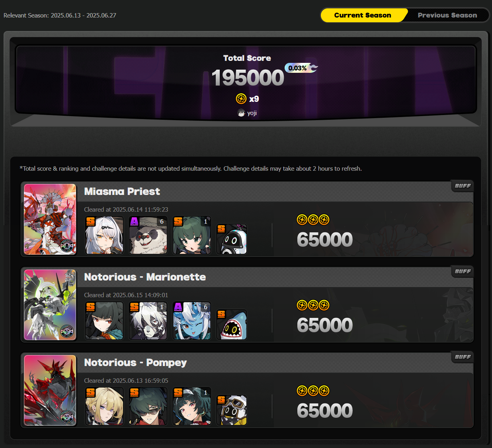Click the blue-skinned A-rank agent icon
The image size is (492, 448).
[192, 321]
